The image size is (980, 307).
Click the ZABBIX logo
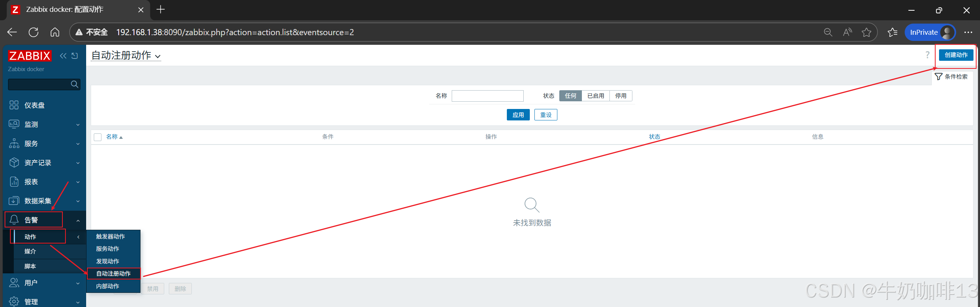pyautogui.click(x=29, y=56)
